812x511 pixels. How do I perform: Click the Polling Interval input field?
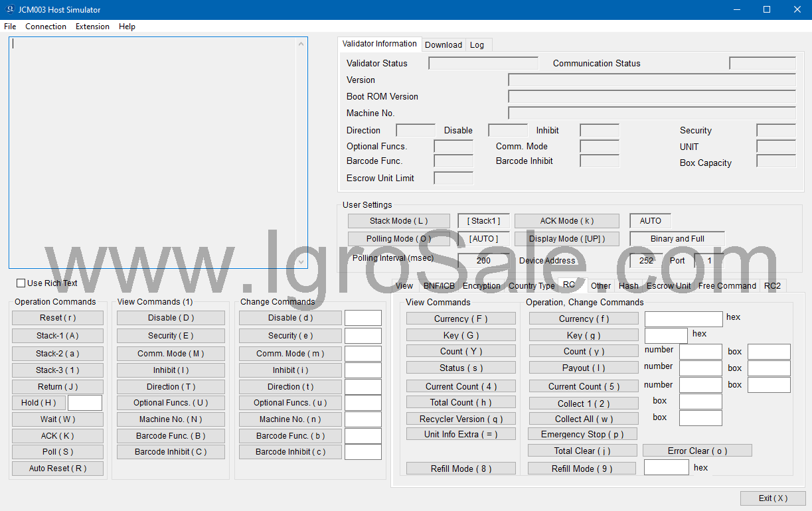click(x=483, y=261)
